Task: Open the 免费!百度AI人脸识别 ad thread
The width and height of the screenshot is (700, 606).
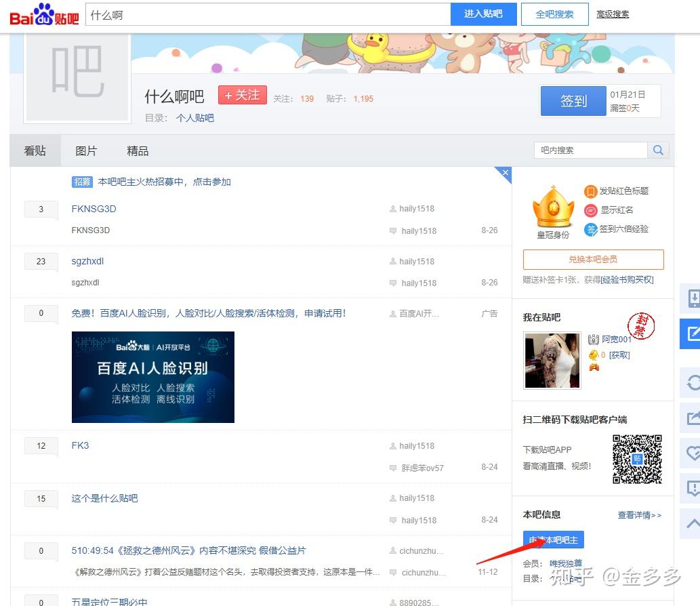Action: click(x=209, y=313)
